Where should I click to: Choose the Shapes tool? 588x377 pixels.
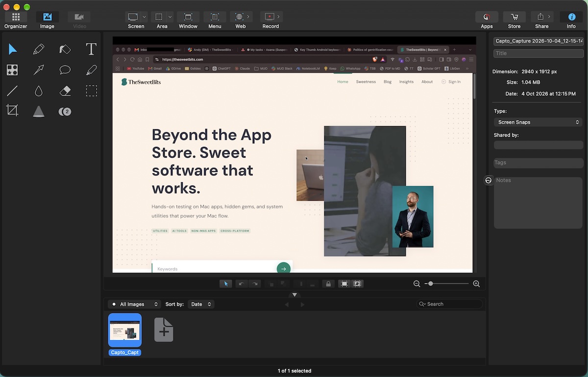(x=12, y=70)
